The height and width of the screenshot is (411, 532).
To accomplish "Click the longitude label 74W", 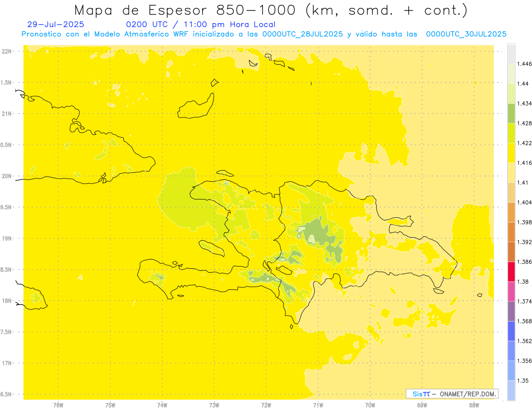I will [162, 405].
